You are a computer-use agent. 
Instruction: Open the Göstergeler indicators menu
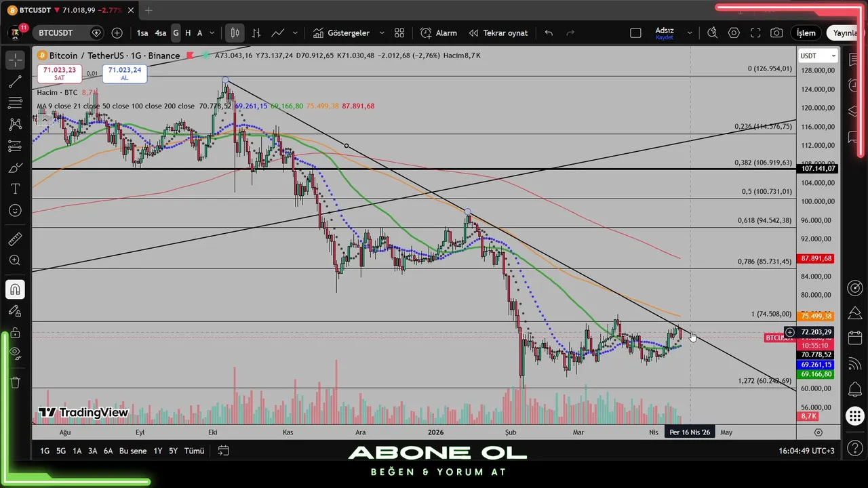coord(342,33)
